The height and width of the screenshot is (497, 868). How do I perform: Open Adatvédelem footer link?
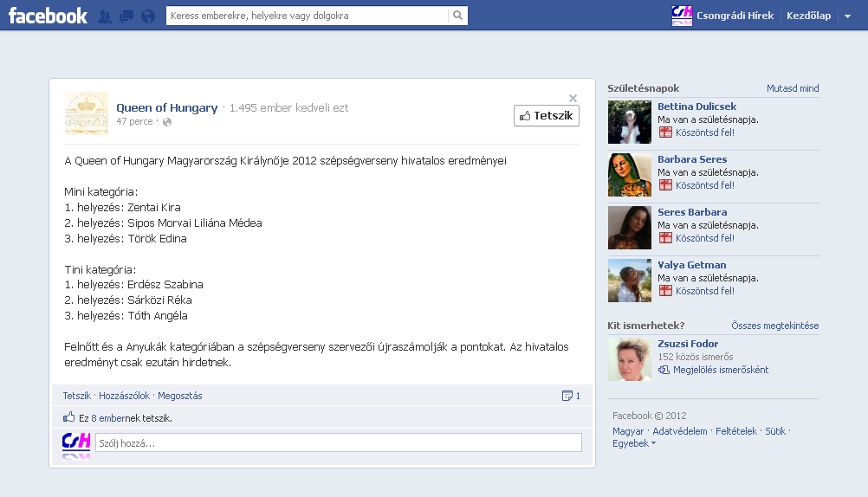point(680,431)
